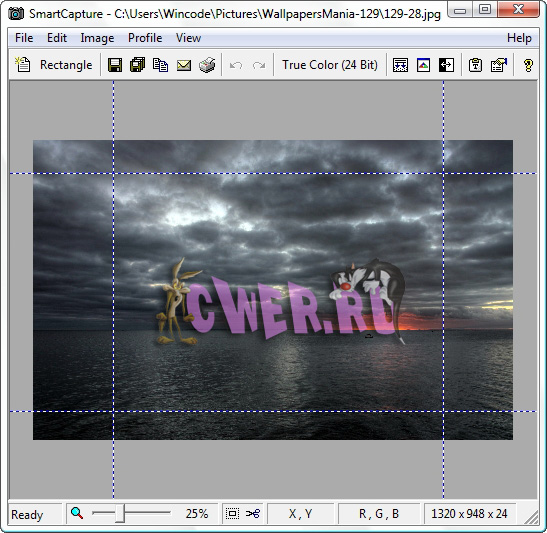Open the color adjustment picture icon
Viewport: 547px width, 533px height.
point(423,65)
